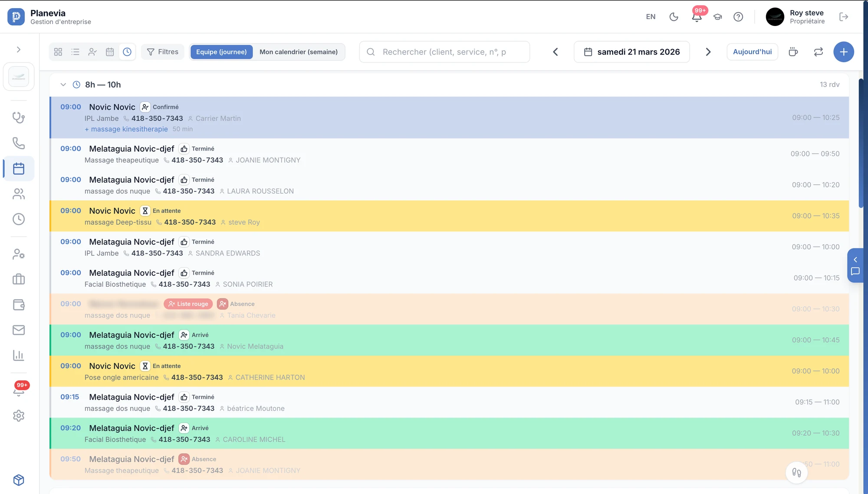Image resolution: width=868 pixels, height=494 pixels.
Task: Open the coffee cup break icon
Action: point(793,52)
